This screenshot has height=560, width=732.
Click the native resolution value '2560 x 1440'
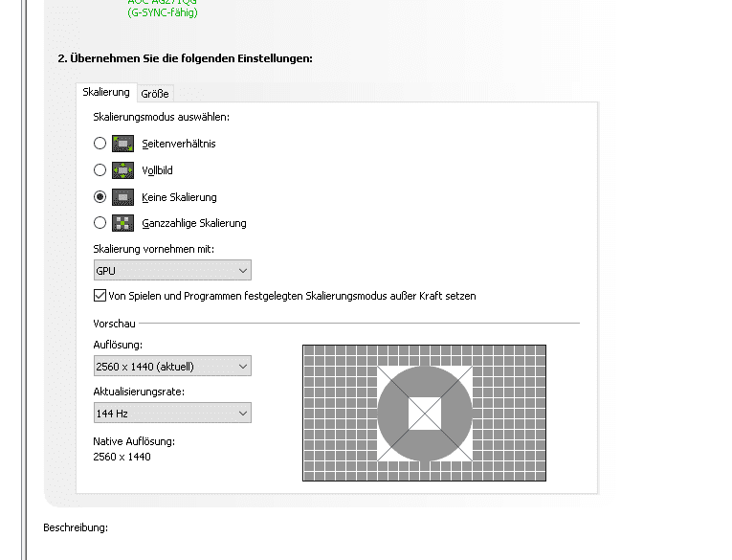click(122, 457)
